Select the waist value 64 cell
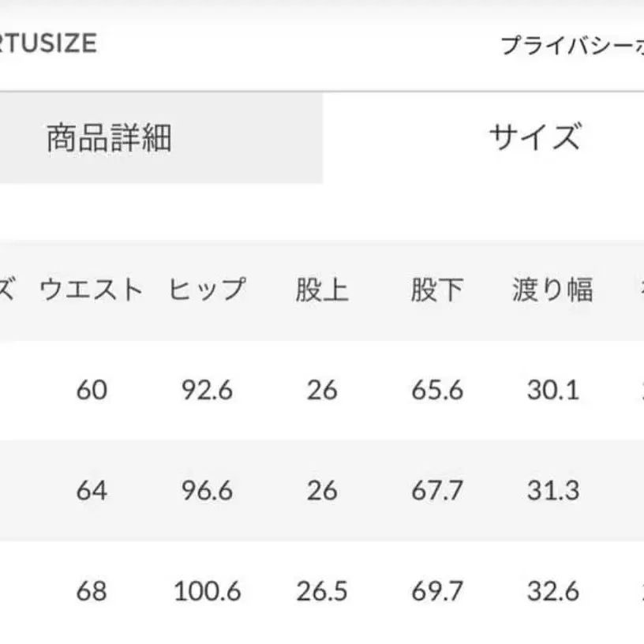This screenshot has height=644, width=644. tap(92, 490)
